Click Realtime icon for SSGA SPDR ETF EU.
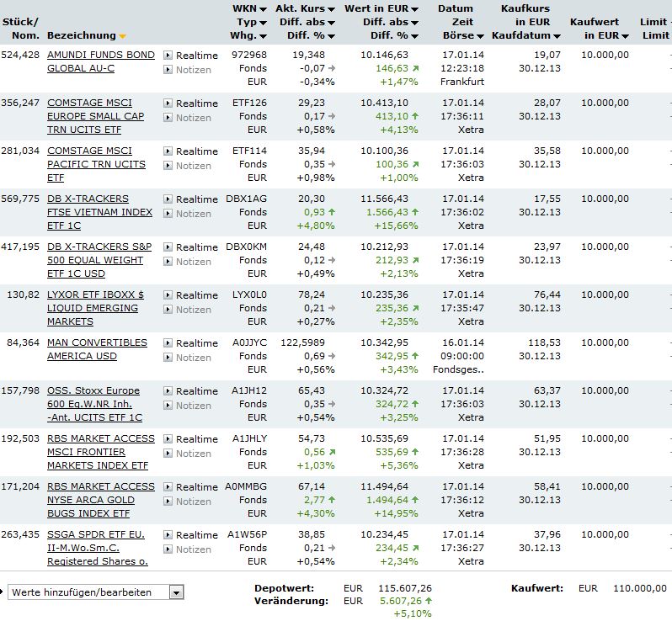The height and width of the screenshot is (621, 672). (168, 535)
